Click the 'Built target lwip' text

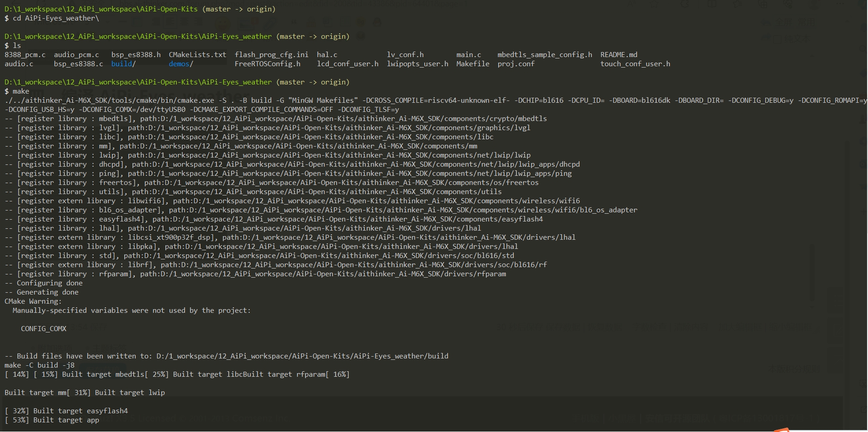point(130,393)
